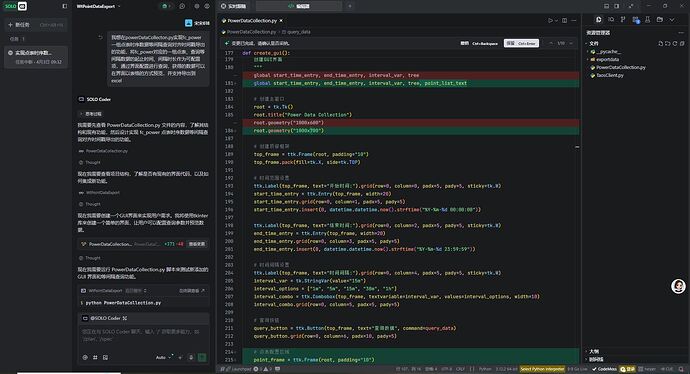Collapse all folders in the explorer
Screen dimensions: 690x374
click(682, 44)
